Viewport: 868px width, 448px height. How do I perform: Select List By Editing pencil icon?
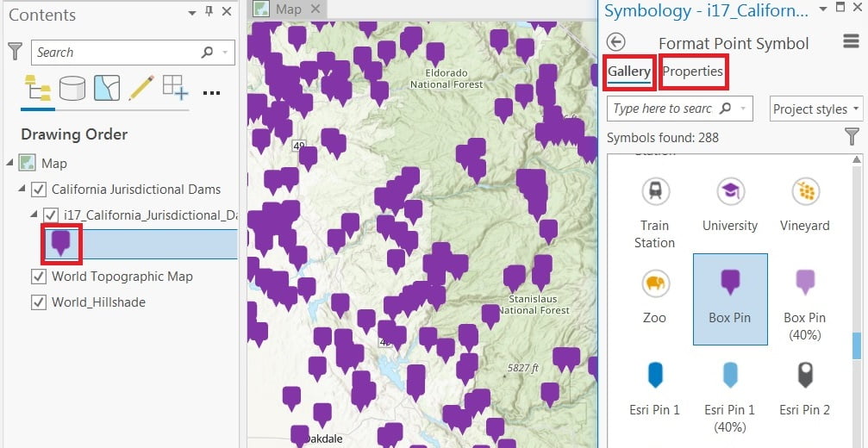[141, 88]
